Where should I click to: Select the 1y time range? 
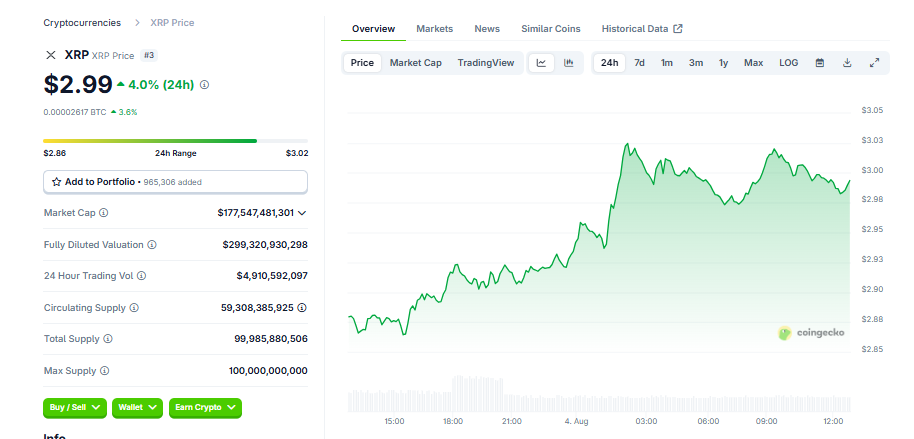[723, 63]
